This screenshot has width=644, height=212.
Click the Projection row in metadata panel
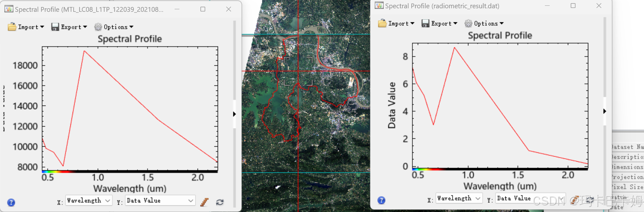[628, 177]
